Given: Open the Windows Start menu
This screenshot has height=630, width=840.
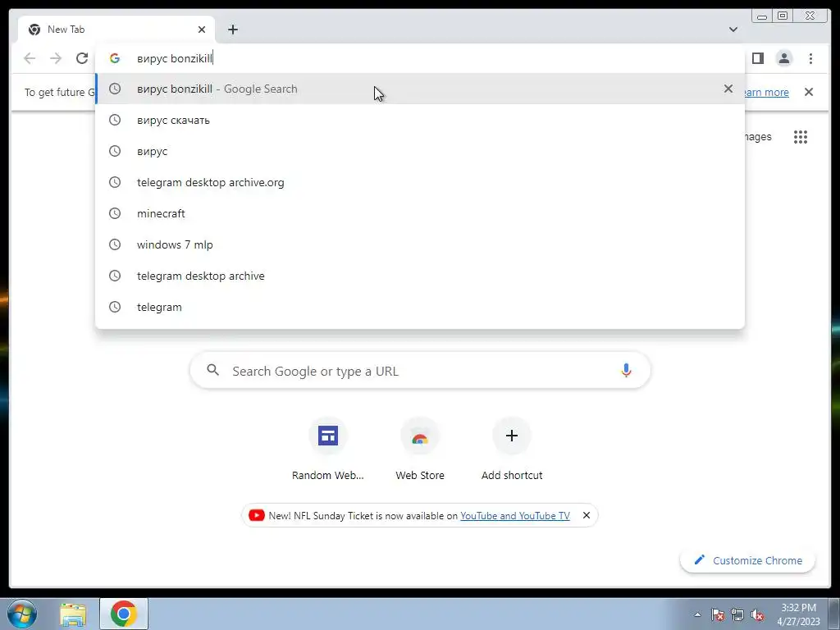Looking at the screenshot, I should pos(22,614).
